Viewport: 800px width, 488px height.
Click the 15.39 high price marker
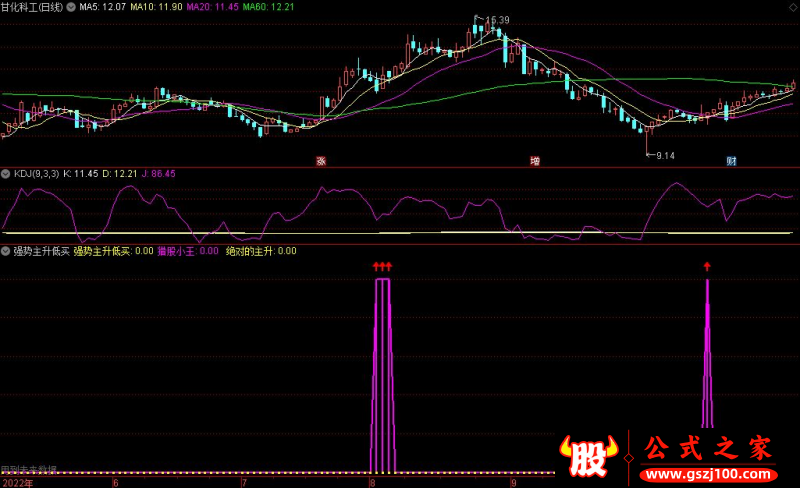pyautogui.click(x=495, y=20)
